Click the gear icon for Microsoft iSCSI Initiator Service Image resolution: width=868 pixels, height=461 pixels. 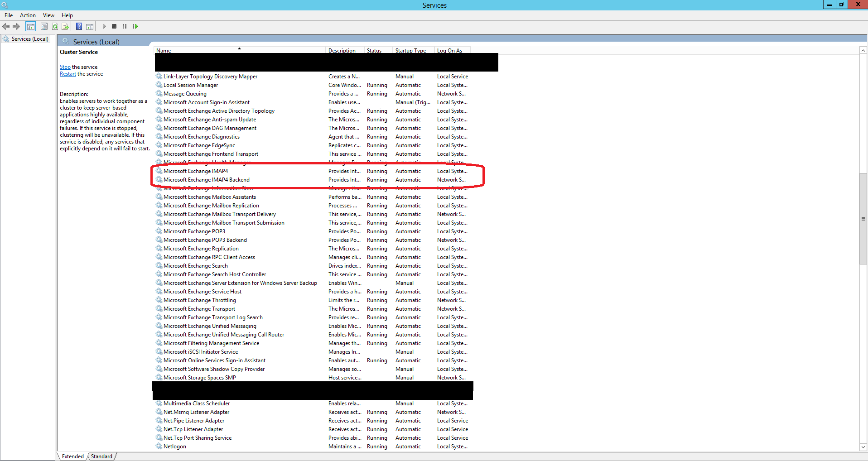tap(159, 351)
